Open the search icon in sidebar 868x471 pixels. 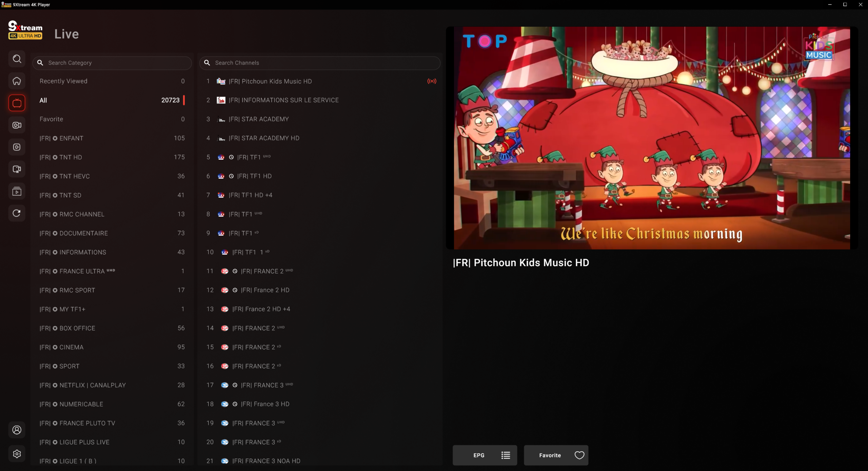17,59
